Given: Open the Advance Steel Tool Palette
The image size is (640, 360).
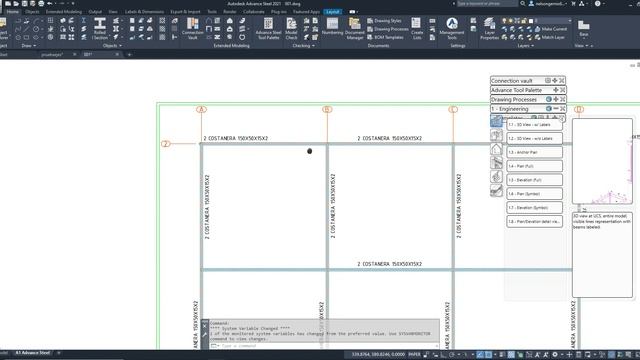Looking at the screenshot, I should pyautogui.click(x=268, y=29).
